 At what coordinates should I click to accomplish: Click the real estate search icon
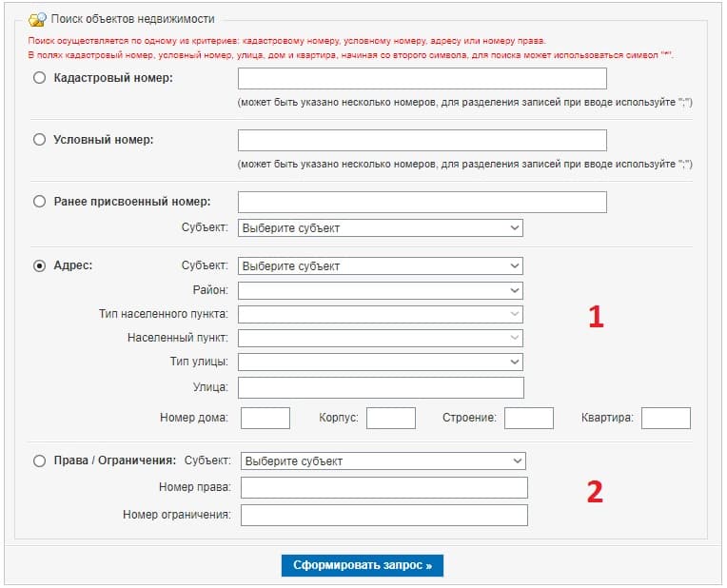37,19
